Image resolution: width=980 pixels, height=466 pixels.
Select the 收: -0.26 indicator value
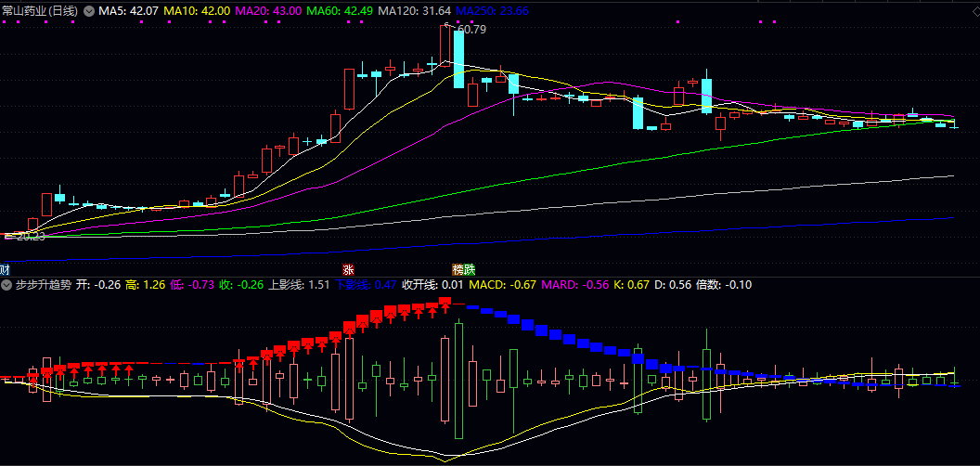click(241, 285)
